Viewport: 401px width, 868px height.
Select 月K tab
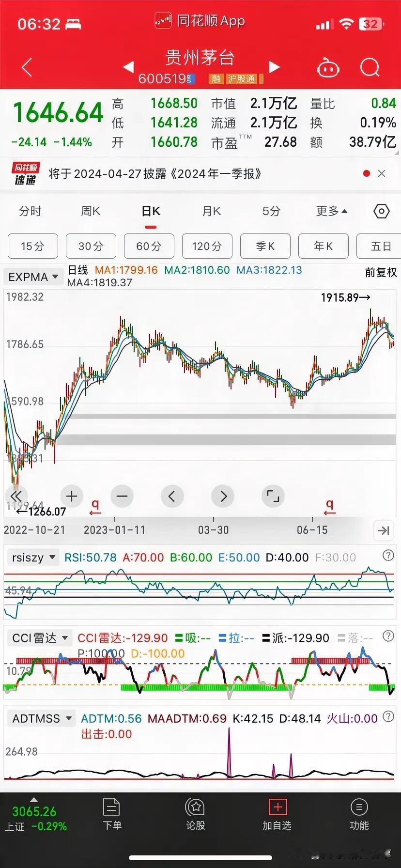(211, 211)
